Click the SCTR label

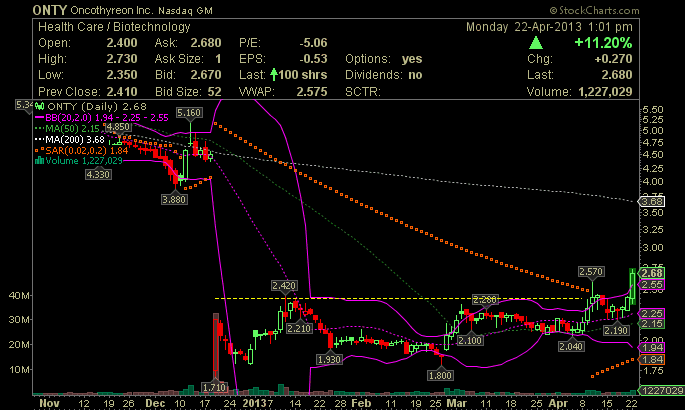click(363, 92)
